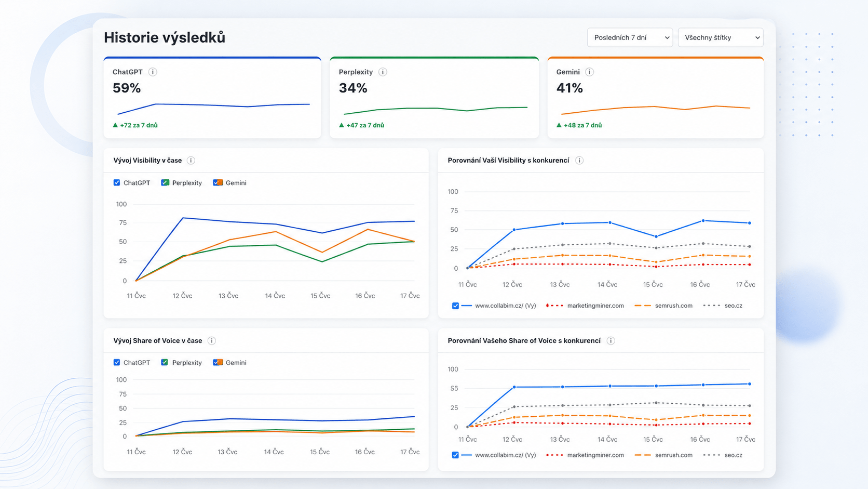The image size is (868, 489).
Task: Toggle ChatGPT checkbox in Share of Voice chart
Action: point(117,363)
